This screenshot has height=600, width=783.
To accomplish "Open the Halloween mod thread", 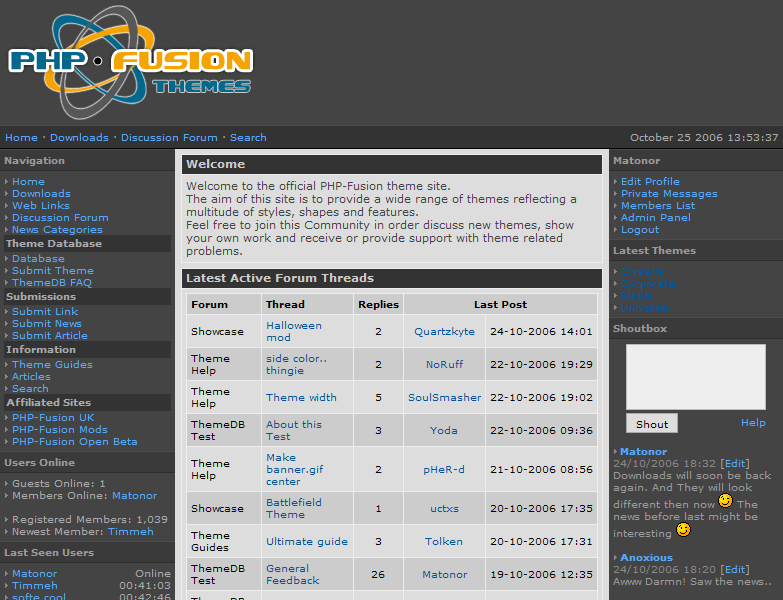I will tap(294, 331).
